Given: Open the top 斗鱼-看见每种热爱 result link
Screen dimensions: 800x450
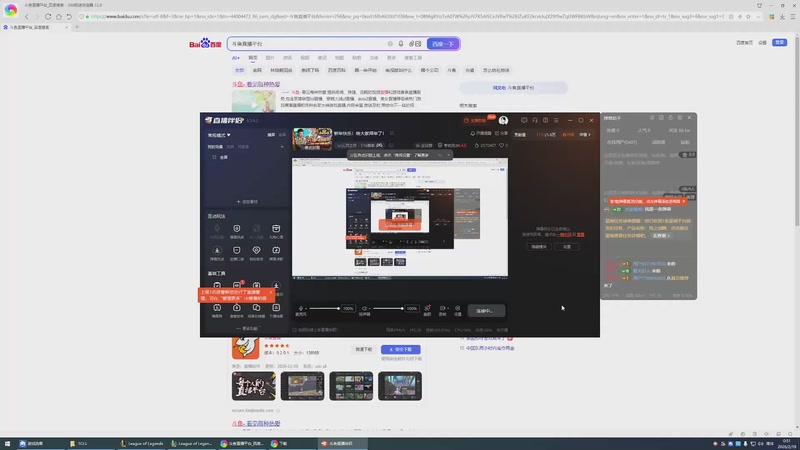Looking at the screenshot, I should [256, 84].
